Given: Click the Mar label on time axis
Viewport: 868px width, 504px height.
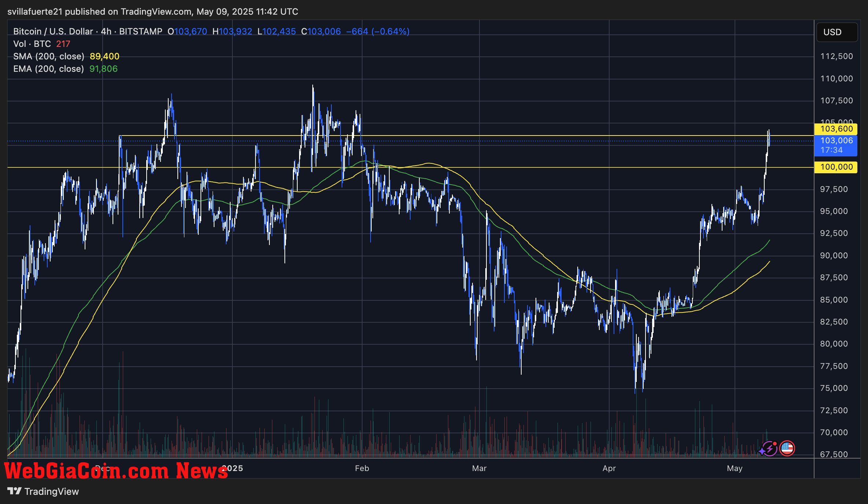Looking at the screenshot, I should 479,468.
